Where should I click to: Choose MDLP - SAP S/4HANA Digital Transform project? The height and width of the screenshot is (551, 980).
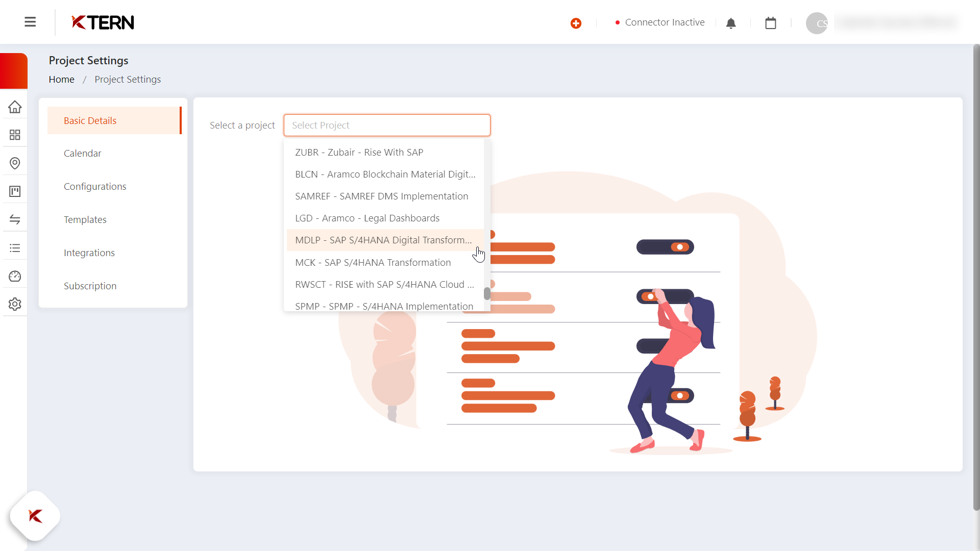click(x=385, y=240)
